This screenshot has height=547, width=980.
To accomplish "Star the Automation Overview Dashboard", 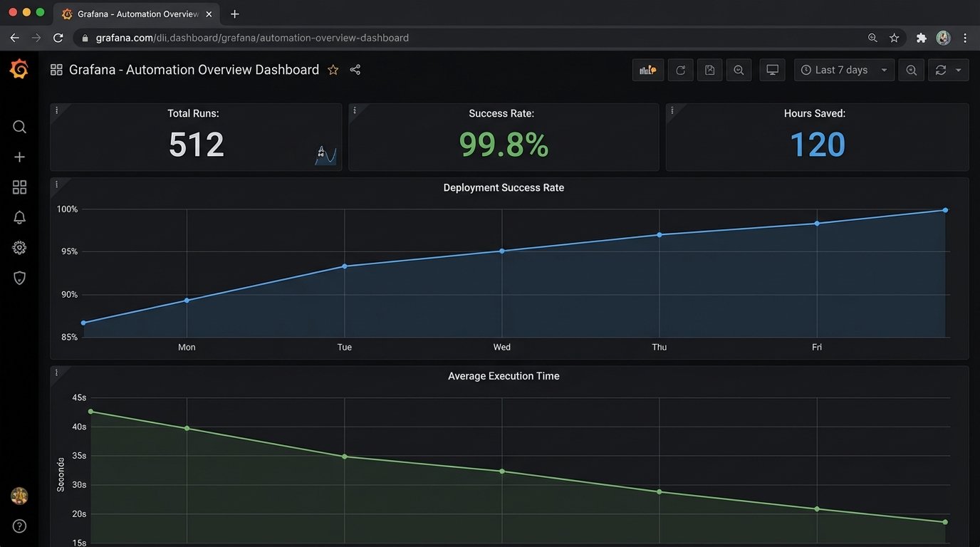I will coord(333,70).
